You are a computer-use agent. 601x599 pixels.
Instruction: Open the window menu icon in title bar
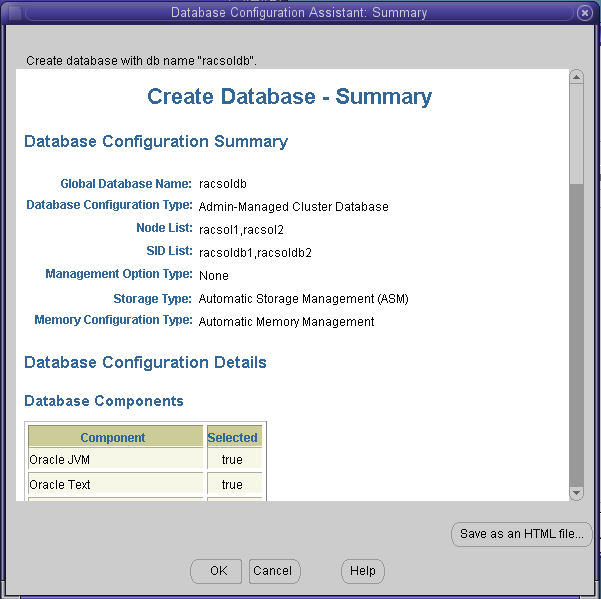tap(15, 13)
